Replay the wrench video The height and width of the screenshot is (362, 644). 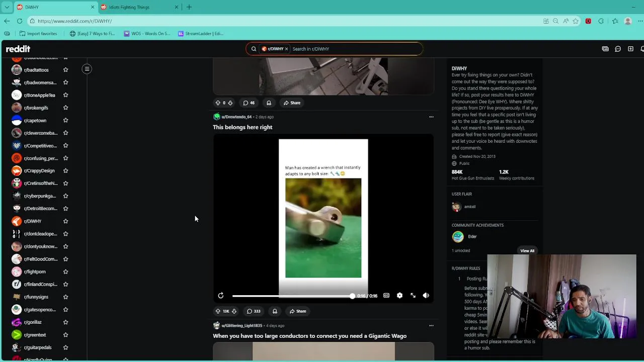pyautogui.click(x=220, y=296)
